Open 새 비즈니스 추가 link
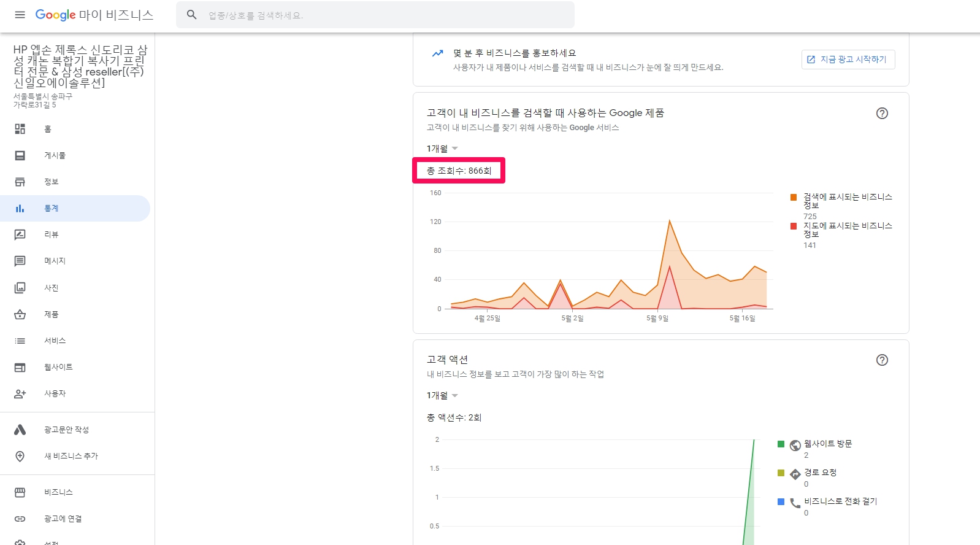Image resolution: width=980 pixels, height=545 pixels. [71, 456]
